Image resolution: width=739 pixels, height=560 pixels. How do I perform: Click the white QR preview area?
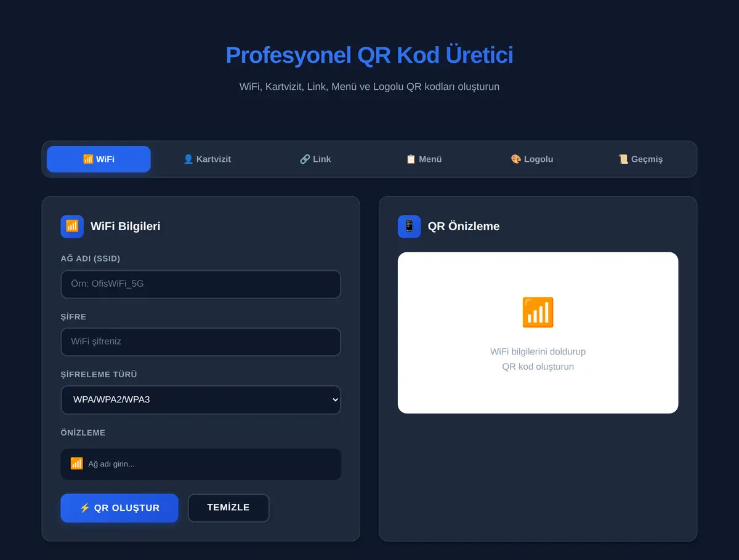[538, 332]
